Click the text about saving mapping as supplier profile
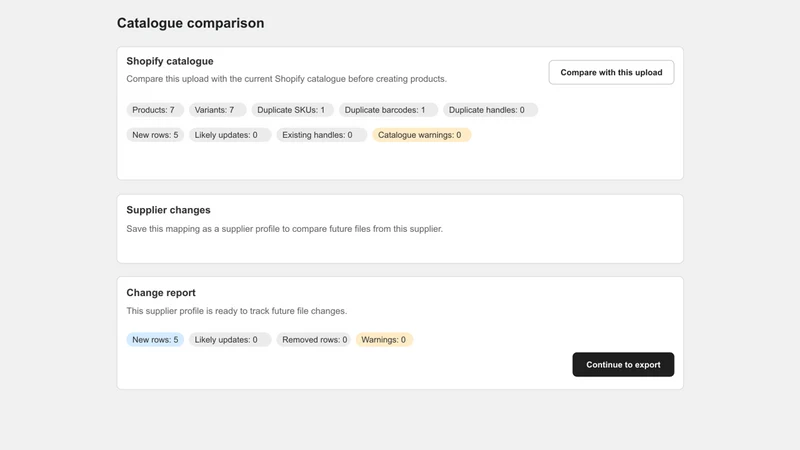Screen dimensions: 800x450 click(x=285, y=229)
